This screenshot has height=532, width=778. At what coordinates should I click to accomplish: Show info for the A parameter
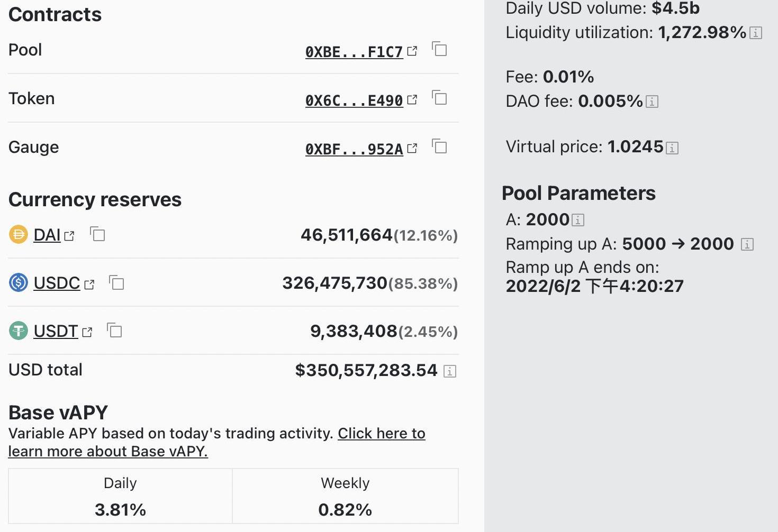(x=578, y=220)
